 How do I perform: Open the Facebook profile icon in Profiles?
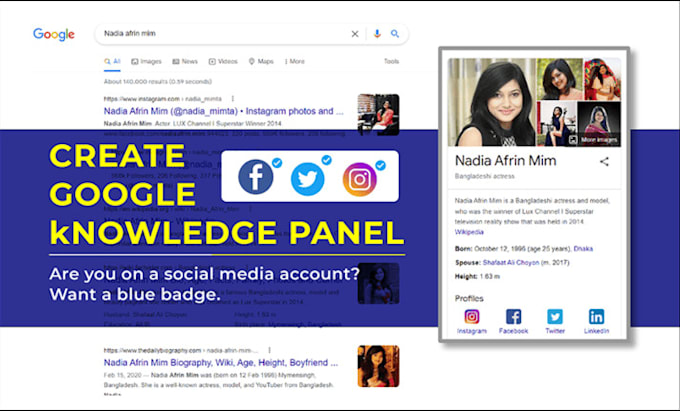coord(513,316)
